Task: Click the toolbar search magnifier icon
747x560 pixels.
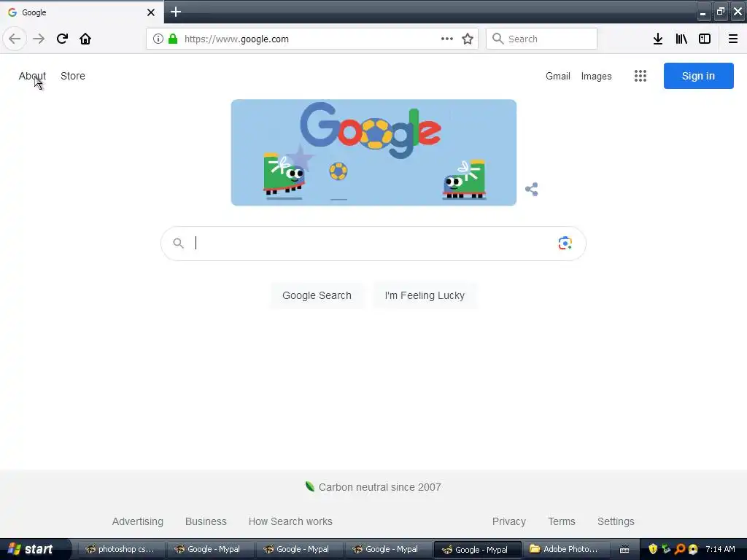Action: (498, 39)
